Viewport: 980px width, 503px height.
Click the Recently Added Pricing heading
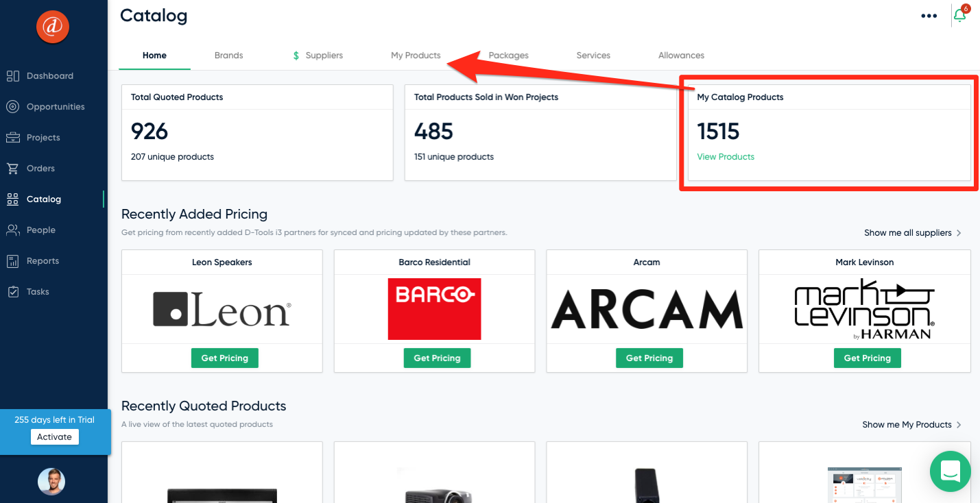[x=194, y=214]
